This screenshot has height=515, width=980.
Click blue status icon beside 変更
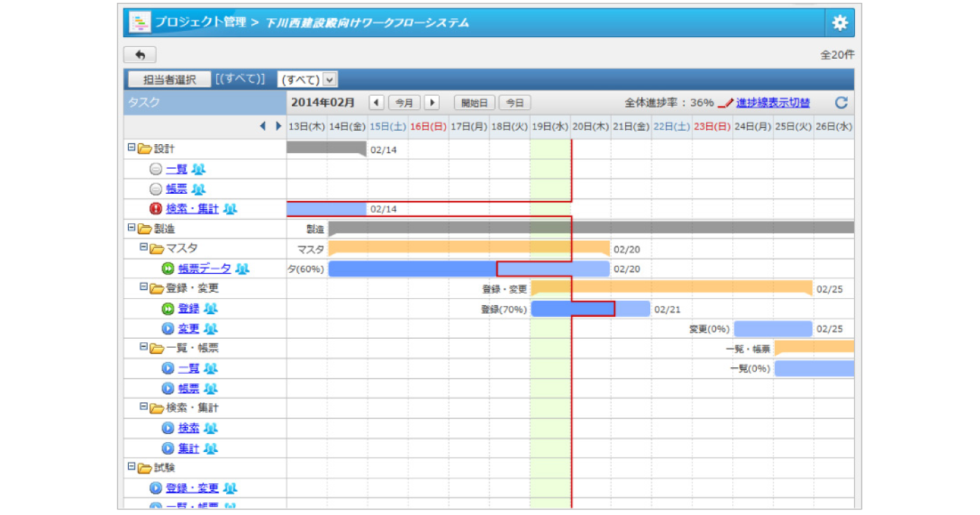tap(168, 328)
